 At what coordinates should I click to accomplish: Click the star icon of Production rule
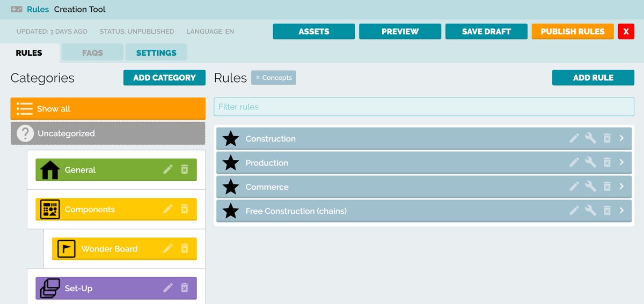tap(231, 162)
